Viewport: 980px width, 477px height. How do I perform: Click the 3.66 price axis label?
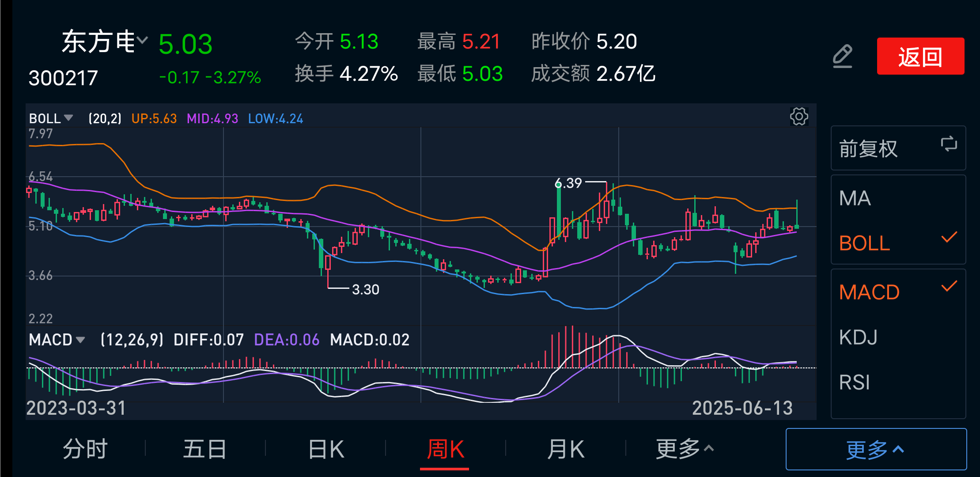pyautogui.click(x=41, y=276)
